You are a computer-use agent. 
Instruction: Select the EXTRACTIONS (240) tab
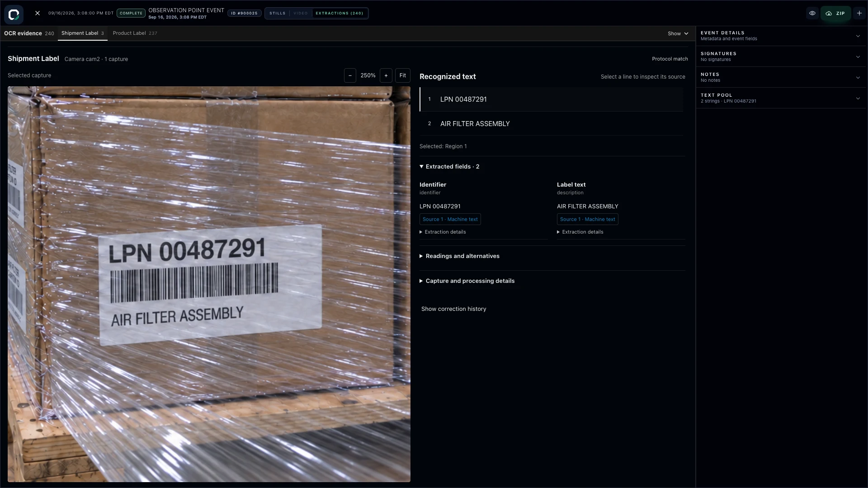pyautogui.click(x=340, y=13)
